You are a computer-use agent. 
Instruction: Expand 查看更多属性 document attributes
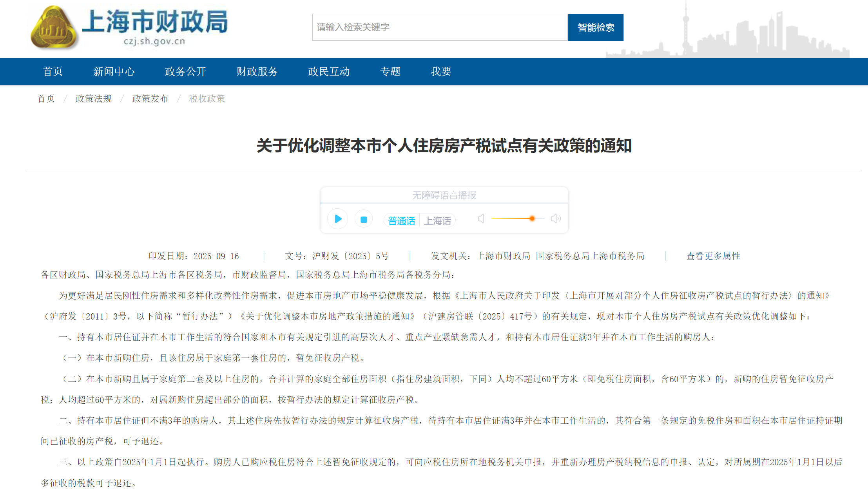click(x=713, y=256)
